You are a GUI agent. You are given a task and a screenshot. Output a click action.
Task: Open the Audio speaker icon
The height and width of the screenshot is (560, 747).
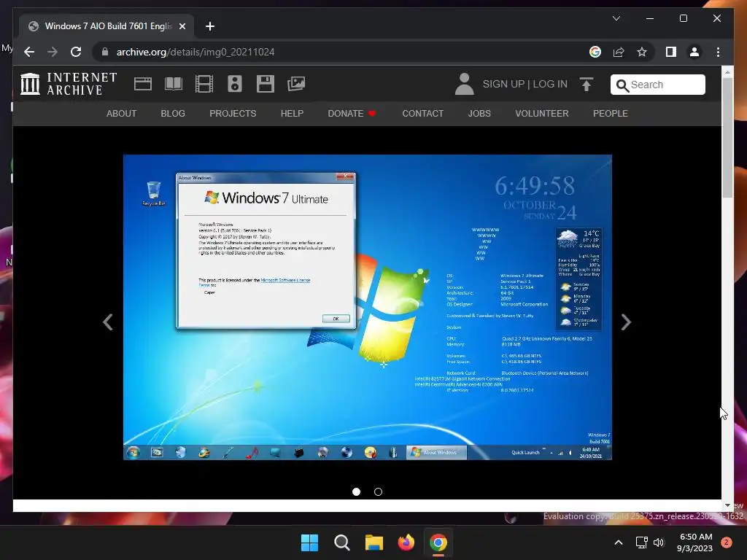pyautogui.click(x=235, y=84)
